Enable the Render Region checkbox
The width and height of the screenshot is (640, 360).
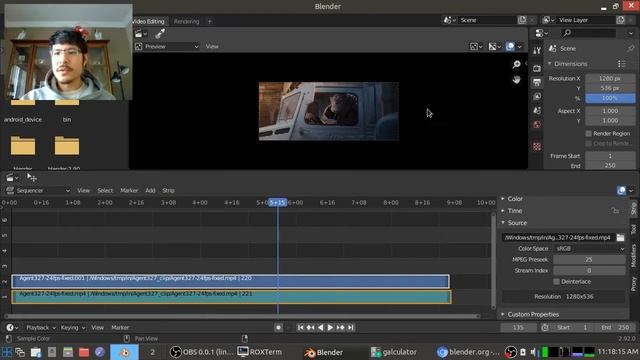589,133
